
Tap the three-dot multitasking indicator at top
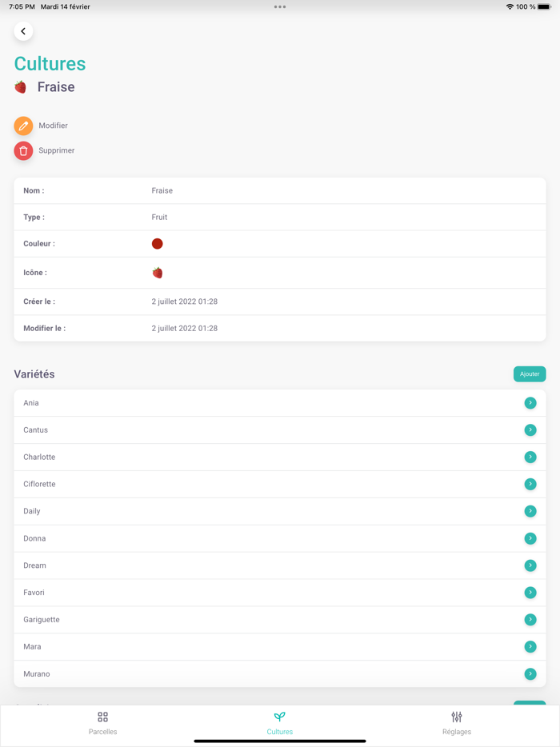pos(280,6)
